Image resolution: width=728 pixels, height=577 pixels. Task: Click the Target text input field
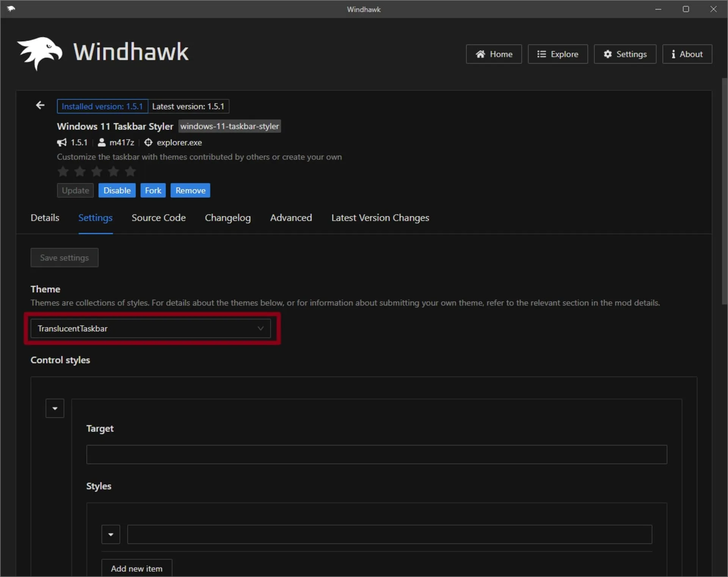(x=377, y=455)
